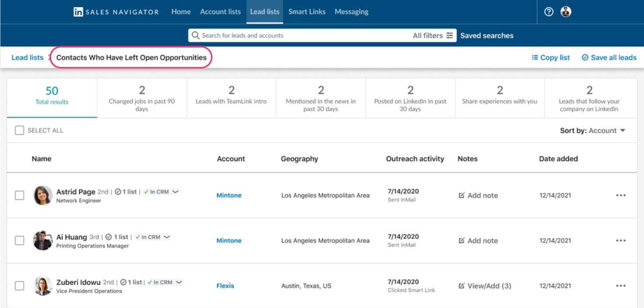Viewport: 644px width, 308px height.
Task: Open the Sort by Account dropdown
Action: coord(592,130)
